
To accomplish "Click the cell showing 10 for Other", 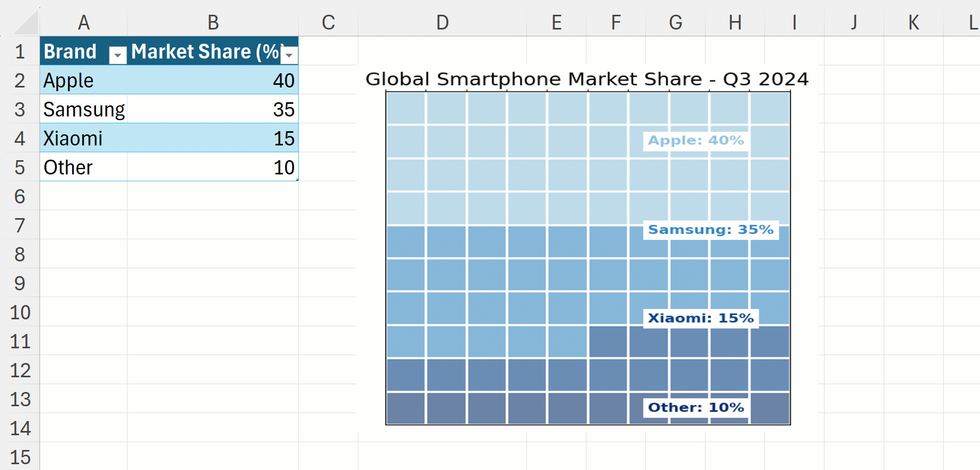I will pos(213,168).
